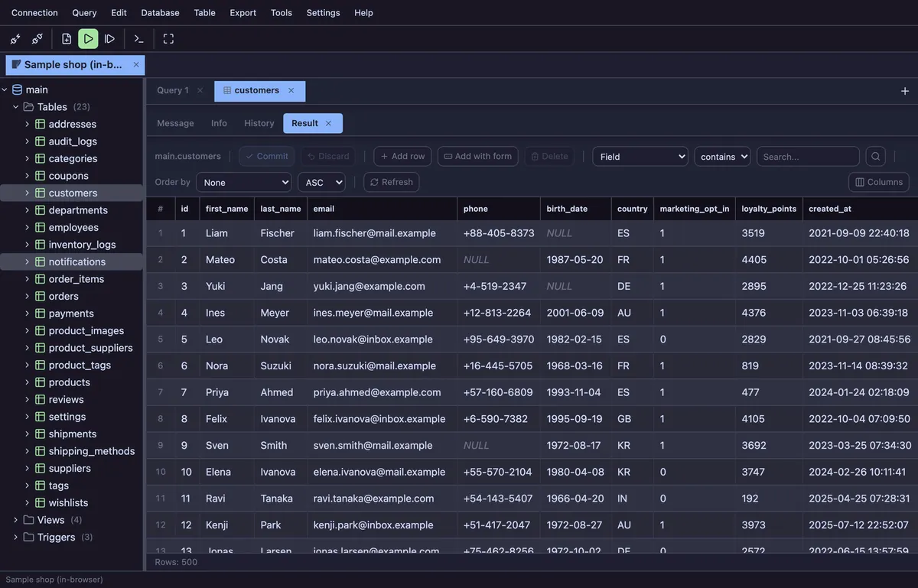The width and height of the screenshot is (918, 588).
Task: Add a new tab with plus icon
Action: pos(905,91)
